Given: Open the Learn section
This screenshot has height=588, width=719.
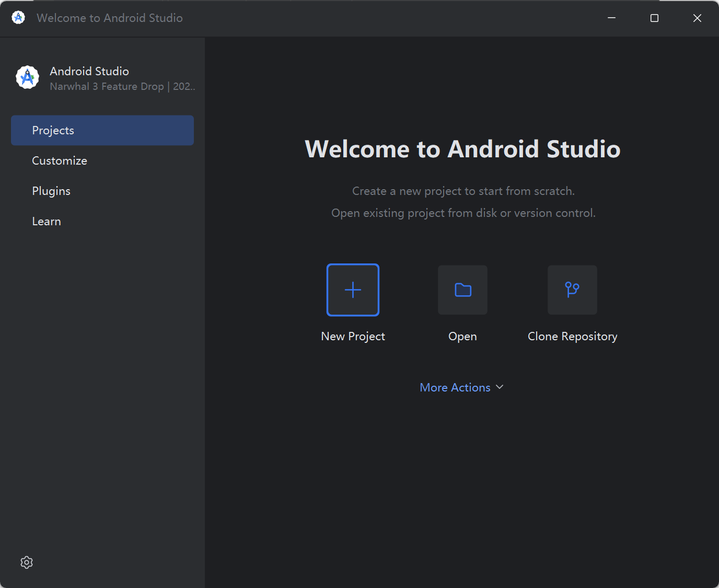Looking at the screenshot, I should pyautogui.click(x=47, y=221).
